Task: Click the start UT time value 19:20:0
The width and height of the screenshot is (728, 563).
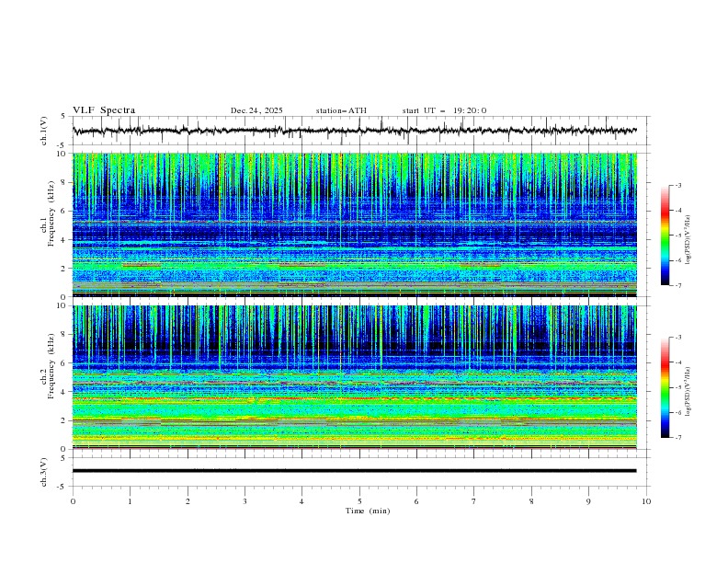Action: pyautogui.click(x=470, y=110)
